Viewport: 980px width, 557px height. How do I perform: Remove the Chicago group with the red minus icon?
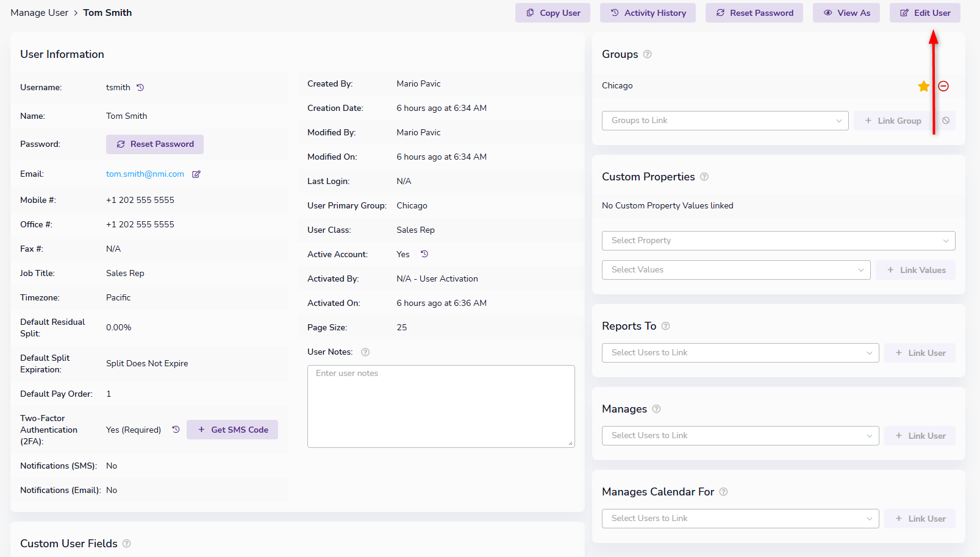point(943,86)
